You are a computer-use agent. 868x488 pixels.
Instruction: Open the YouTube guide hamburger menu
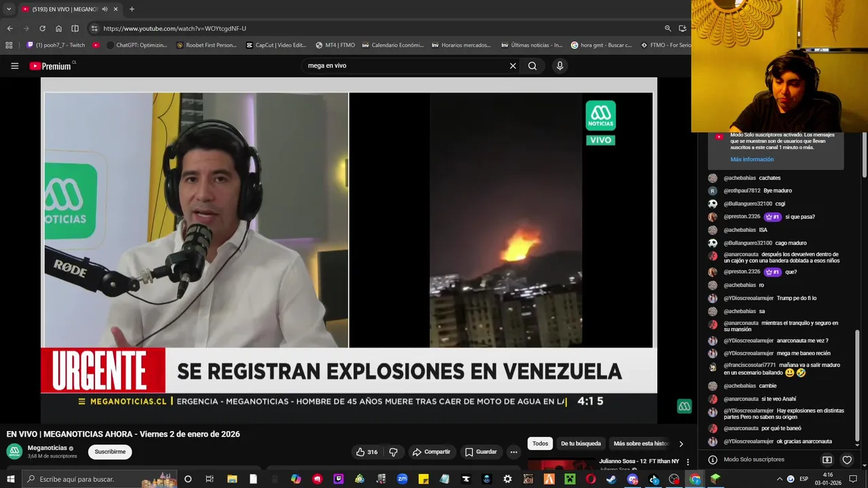coord(14,66)
